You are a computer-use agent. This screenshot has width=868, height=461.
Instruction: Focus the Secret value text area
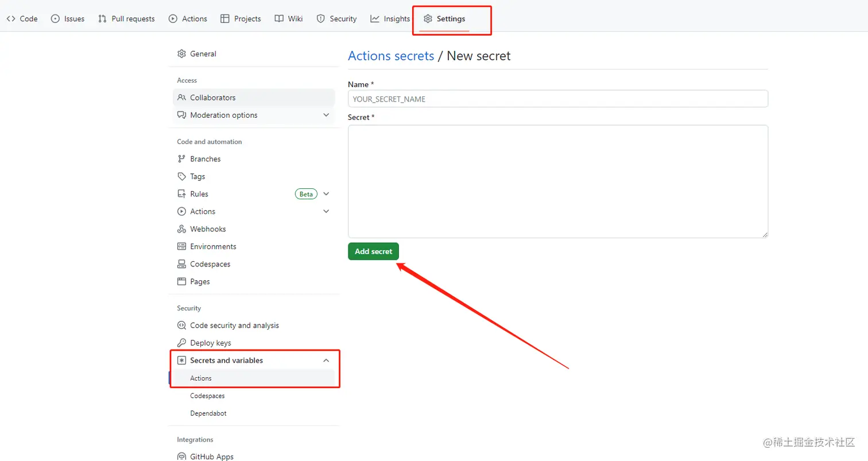(x=558, y=181)
